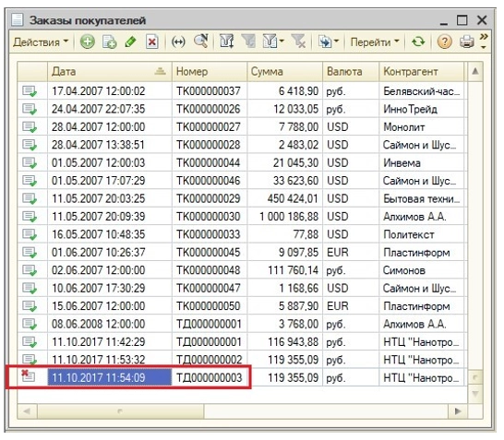Click the green pencil Edit icon
The image size is (504, 440).
click(x=130, y=42)
